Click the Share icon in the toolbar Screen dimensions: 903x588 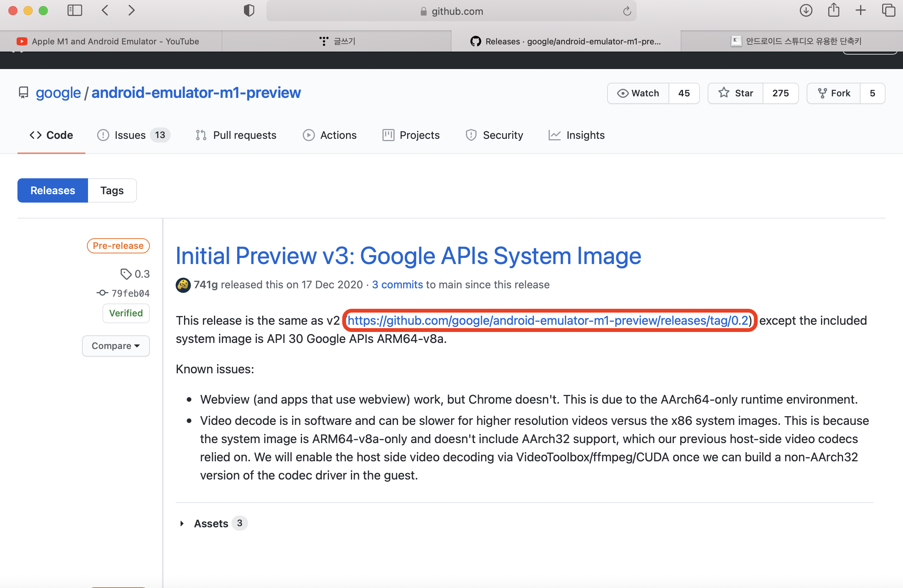[833, 10]
